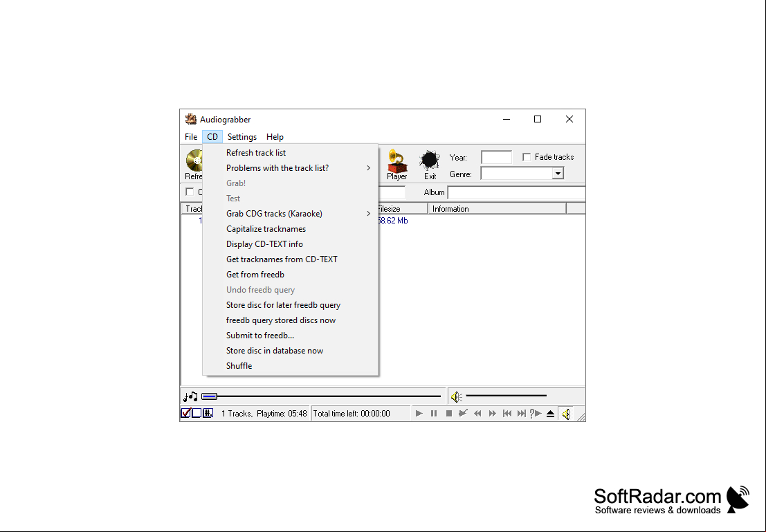Viewport: 766px width, 532px height.
Task: Click the Refresh CD disc icon
Action: pos(194,160)
